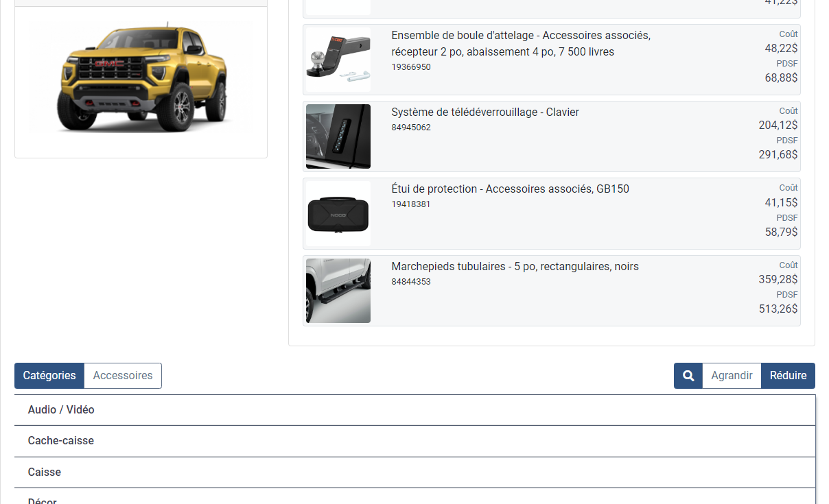Open the keypad entry system thumbnail
This screenshot has height=504, width=829.
[338, 136]
